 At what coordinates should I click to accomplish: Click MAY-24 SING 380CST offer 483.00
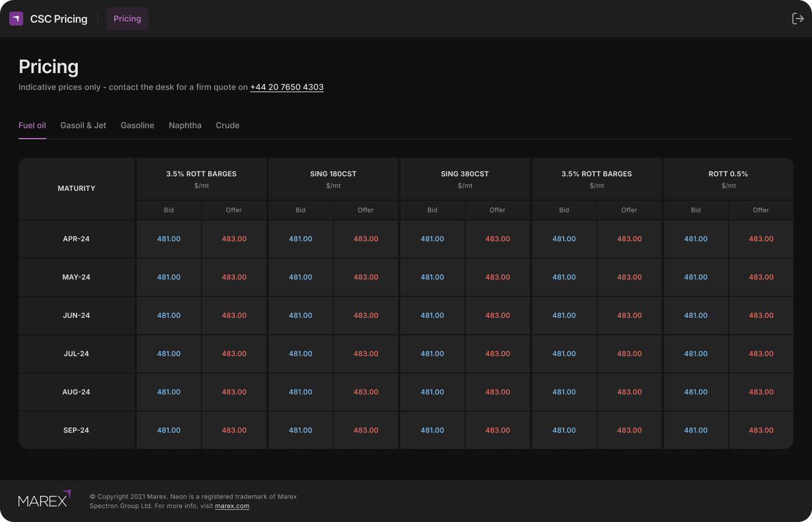point(498,277)
